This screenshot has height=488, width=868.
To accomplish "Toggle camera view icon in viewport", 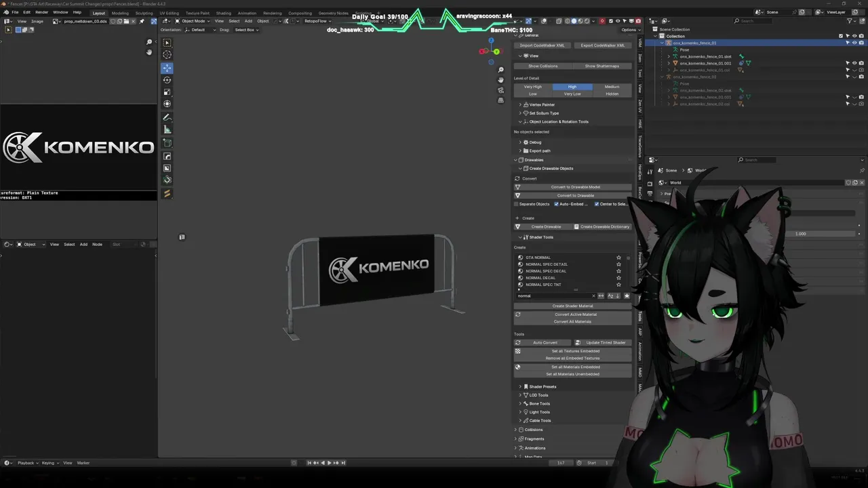I will click(x=500, y=90).
